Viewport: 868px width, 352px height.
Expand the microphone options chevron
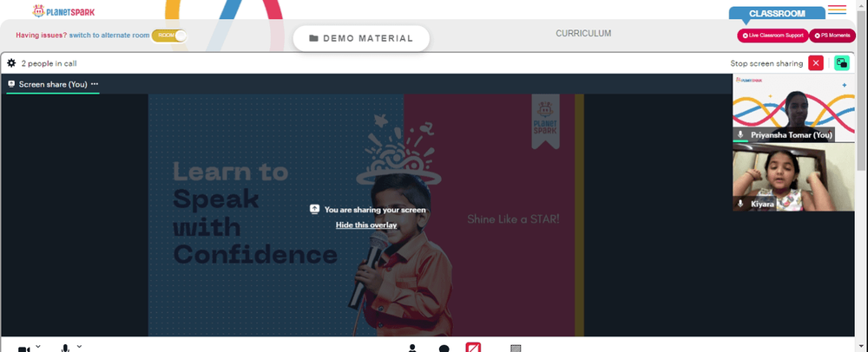[x=79, y=346]
